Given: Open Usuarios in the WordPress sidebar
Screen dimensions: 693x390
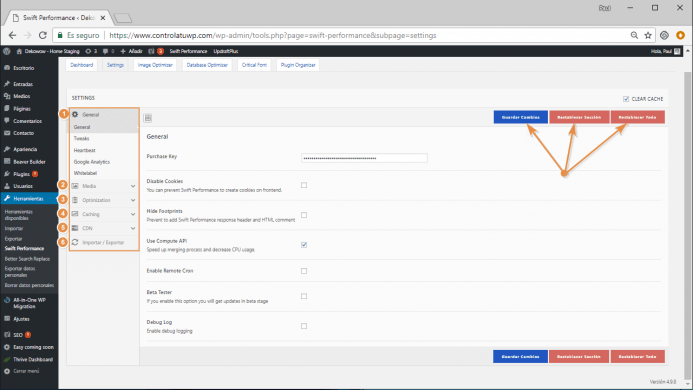Looking at the screenshot, I should click(23, 186).
